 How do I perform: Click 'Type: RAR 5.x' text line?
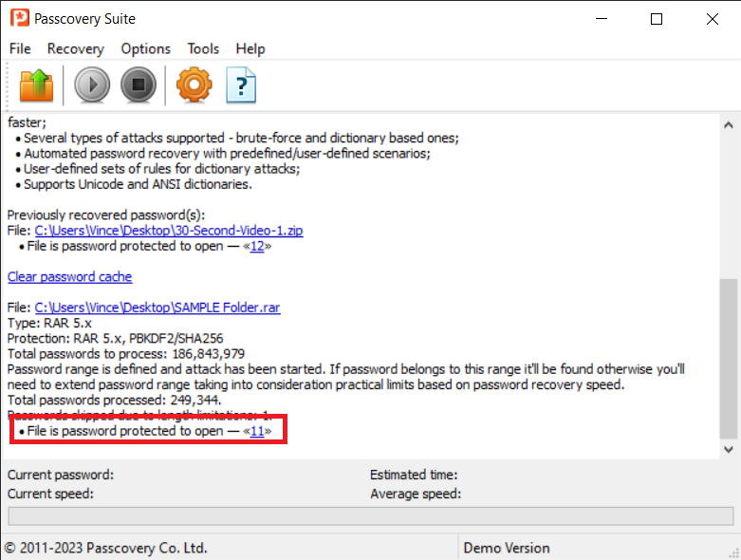pyautogui.click(x=49, y=324)
